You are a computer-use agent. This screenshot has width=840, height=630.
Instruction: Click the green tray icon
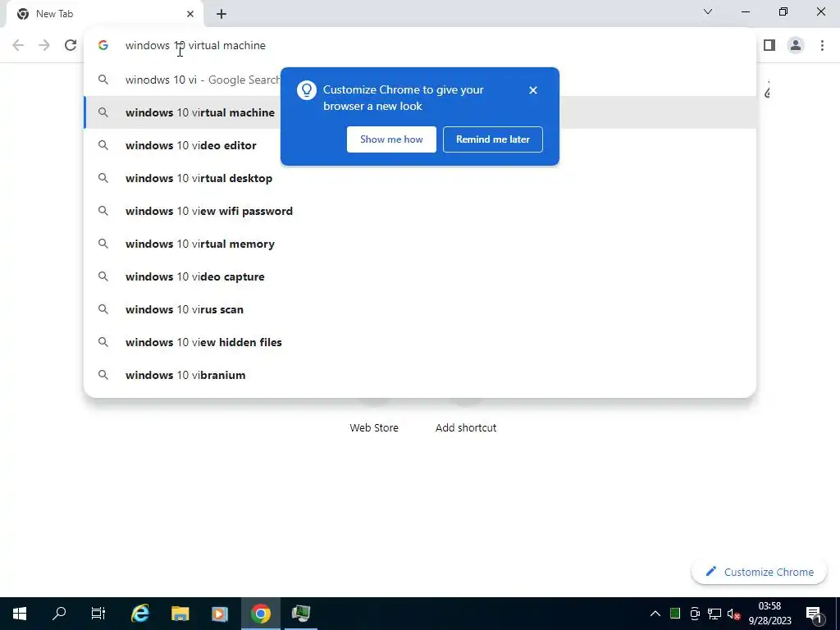675,614
